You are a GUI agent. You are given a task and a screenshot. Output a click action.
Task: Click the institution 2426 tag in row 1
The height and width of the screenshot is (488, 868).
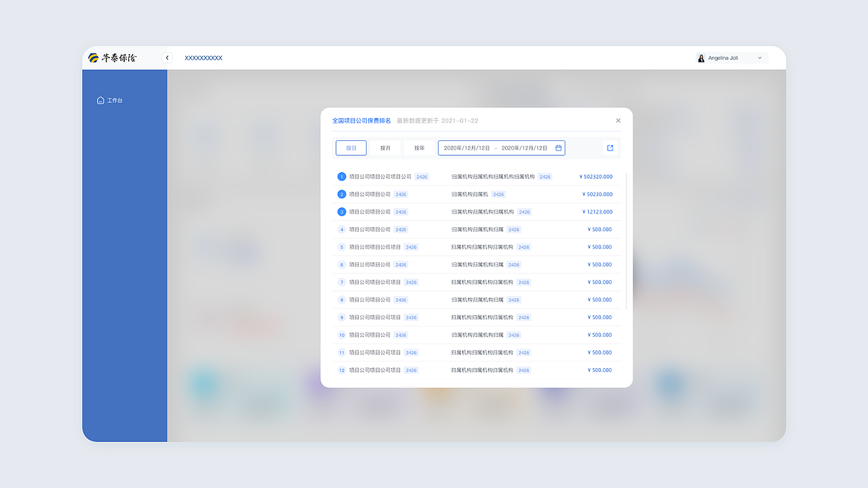545,177
